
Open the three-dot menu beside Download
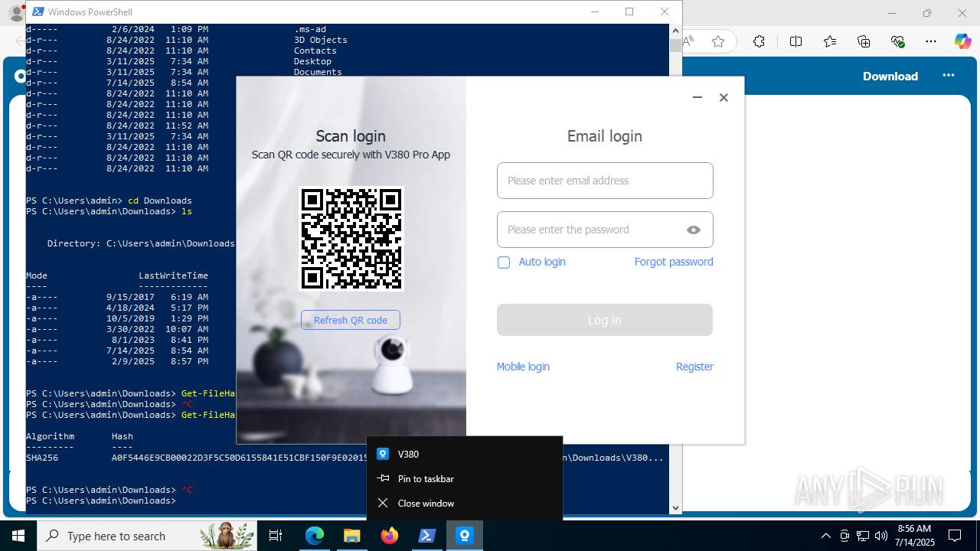(x=949, y=75)
